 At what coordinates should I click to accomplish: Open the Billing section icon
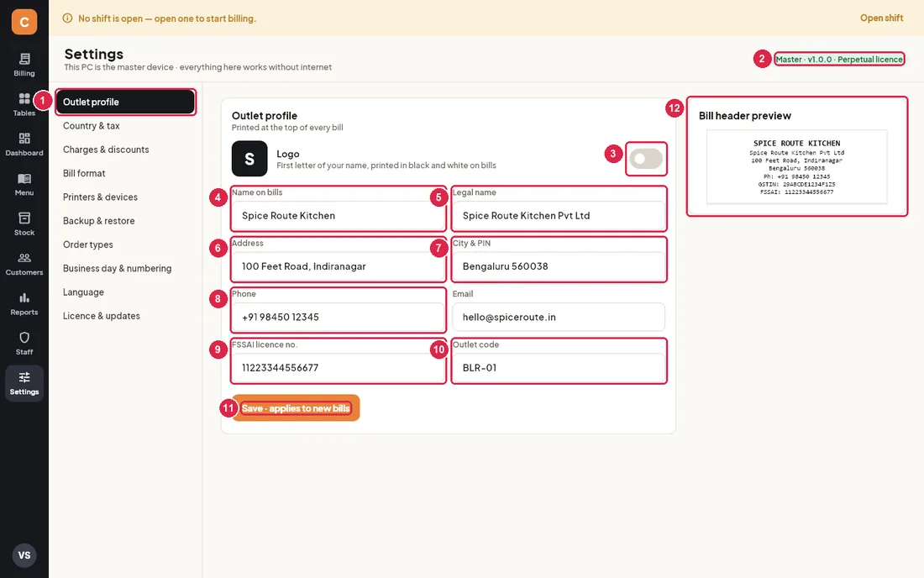24,59
